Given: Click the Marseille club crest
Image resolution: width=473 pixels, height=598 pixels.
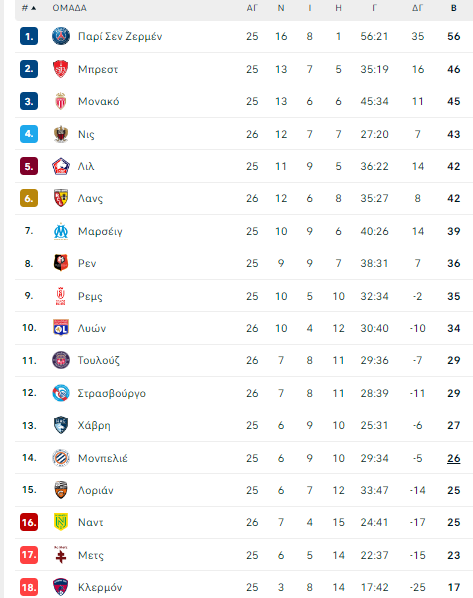Looking at the screenshot, I should coord(61,231).
